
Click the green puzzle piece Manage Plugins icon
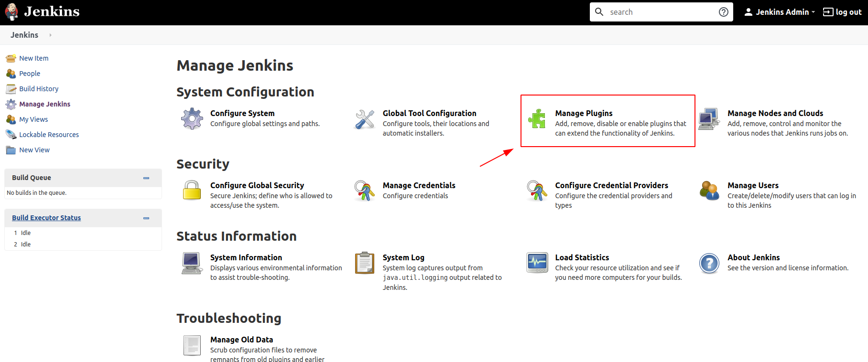click(x=537, y=118)
